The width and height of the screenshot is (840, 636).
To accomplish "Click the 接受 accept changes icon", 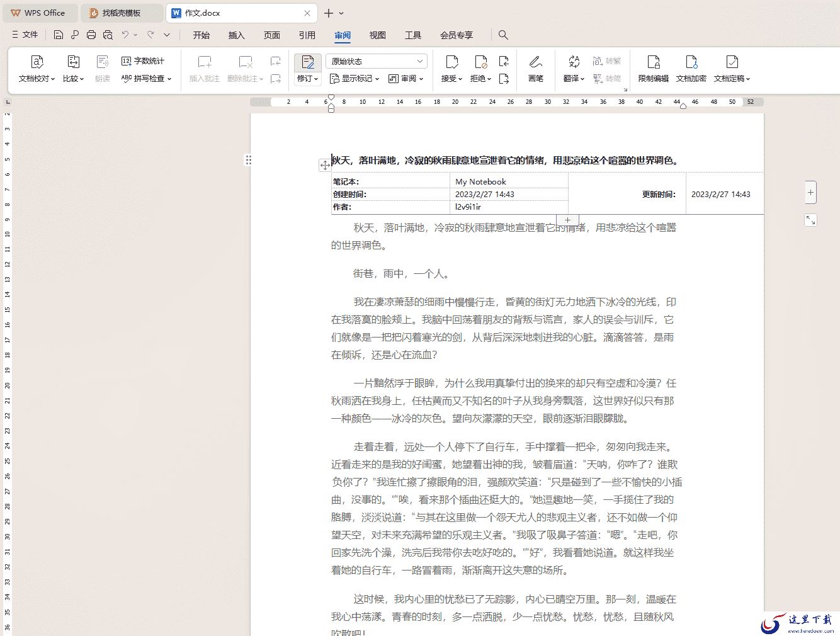I will pyautogui.click(x=452, y=62).
